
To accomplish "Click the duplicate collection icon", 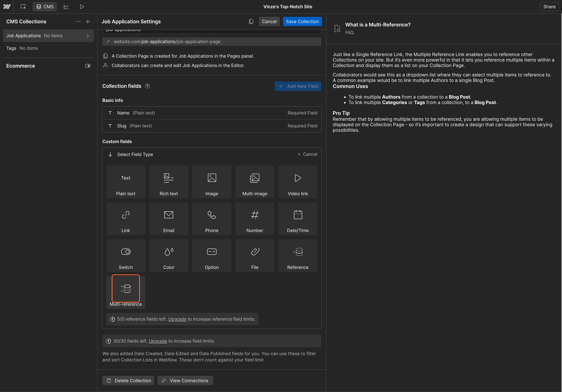I will (x=251, y=22).
